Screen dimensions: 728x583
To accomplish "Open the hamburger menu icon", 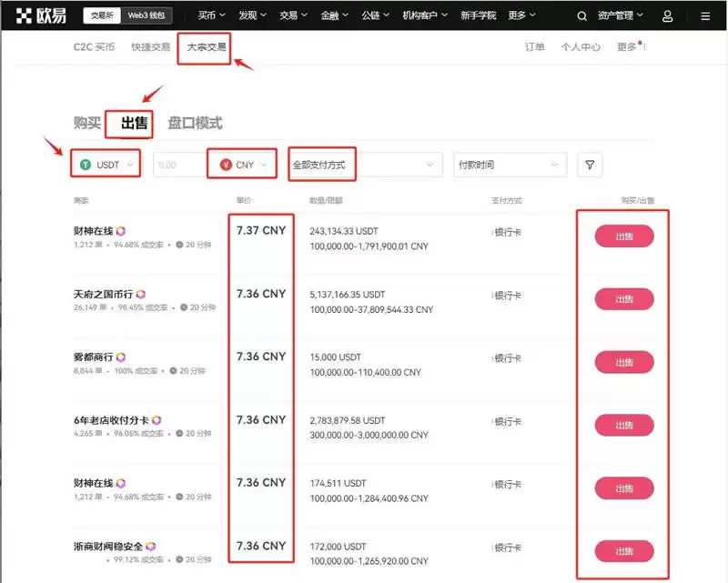I will point(705,15).
